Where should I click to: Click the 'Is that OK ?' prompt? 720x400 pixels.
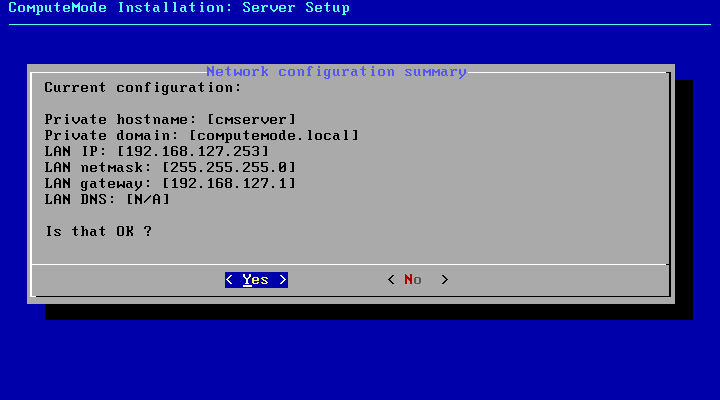pyautogui.click(x=98, y=231)
